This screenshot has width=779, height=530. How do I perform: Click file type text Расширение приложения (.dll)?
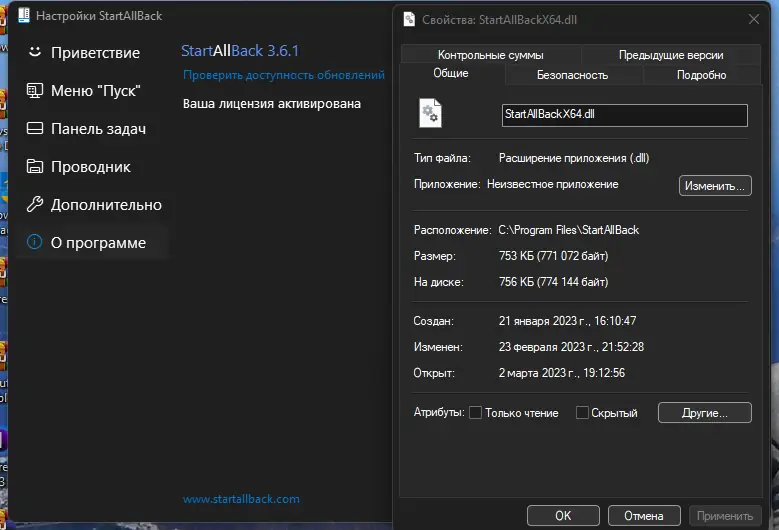574,158
